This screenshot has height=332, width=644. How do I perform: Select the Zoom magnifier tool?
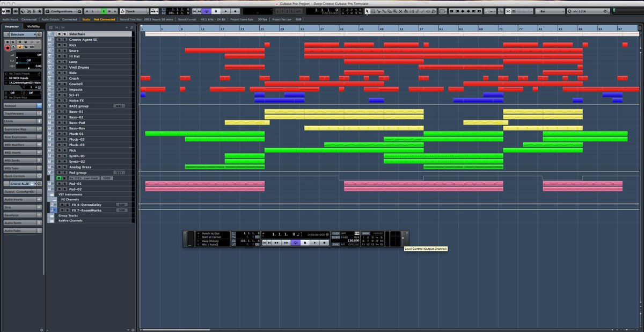(x=395, y=11)
